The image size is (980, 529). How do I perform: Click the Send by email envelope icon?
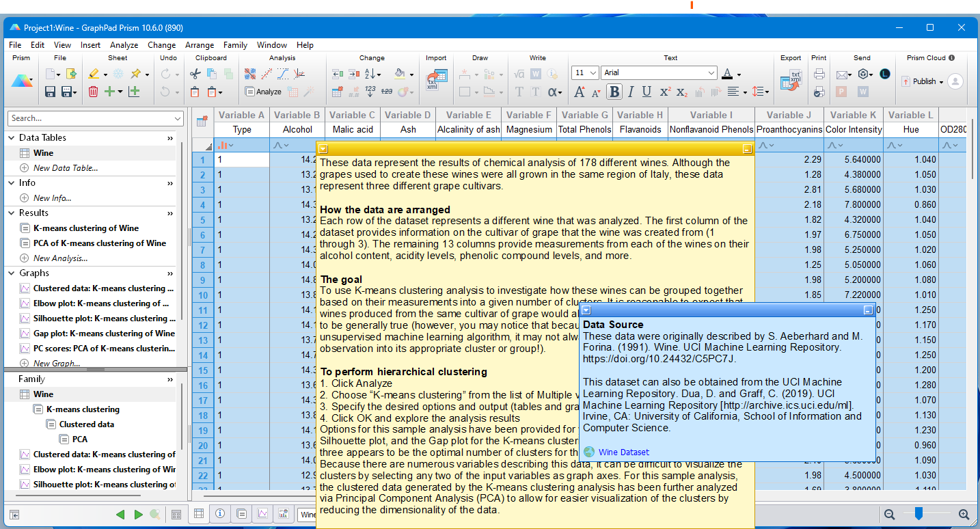[x=841, y=74]
